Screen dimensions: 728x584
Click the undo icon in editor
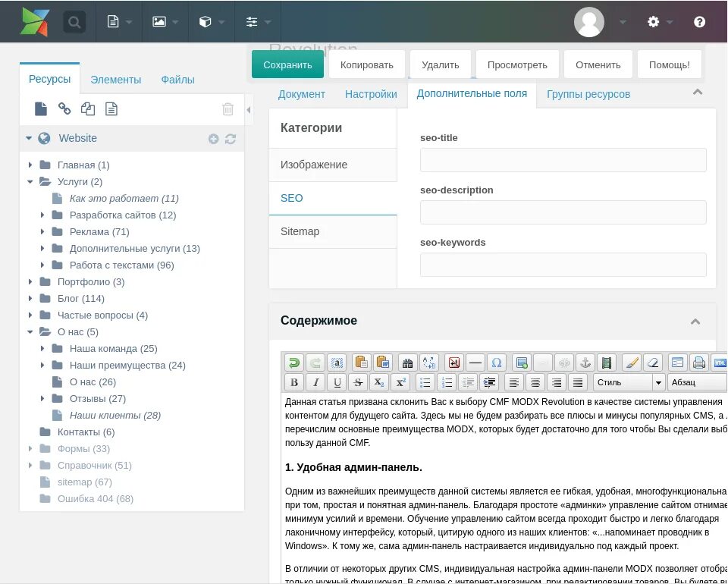point(294,362)
